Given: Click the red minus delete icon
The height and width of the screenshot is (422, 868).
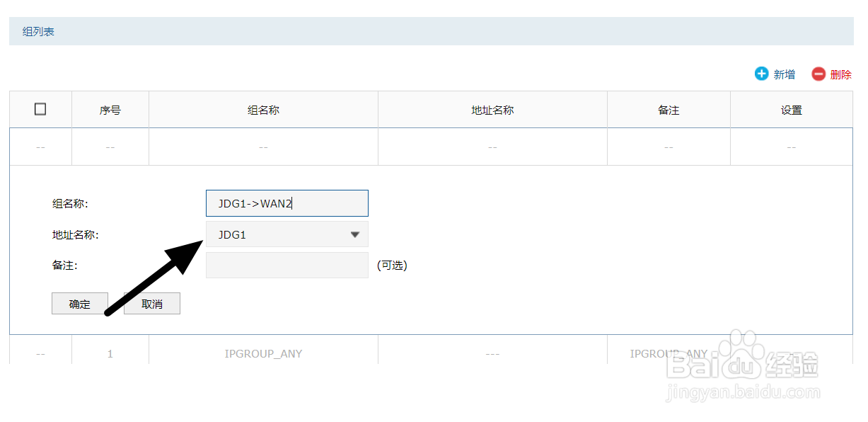Looking at the screenshot, I should pyautogui.click(x=818, y=74).
